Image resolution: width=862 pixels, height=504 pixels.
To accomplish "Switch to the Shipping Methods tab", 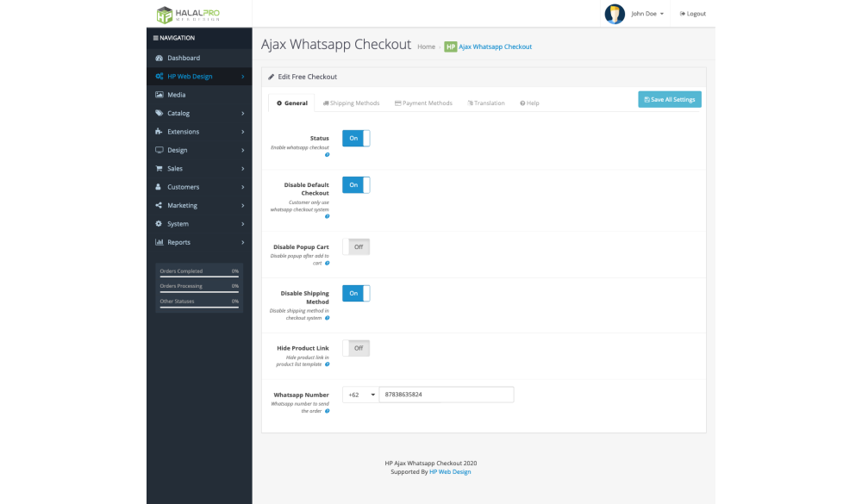I will (351, 103).
